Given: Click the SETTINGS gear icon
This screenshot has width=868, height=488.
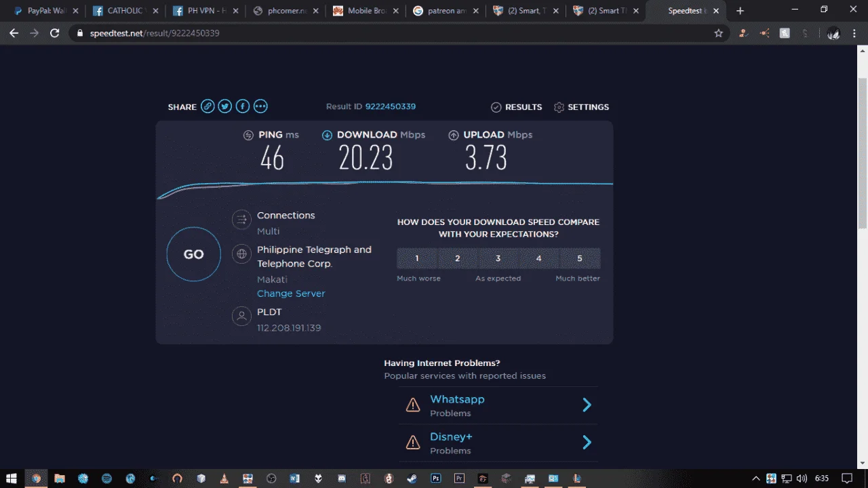Looking at the screenshot, I should pyautogui.click(x=559, y=107).
